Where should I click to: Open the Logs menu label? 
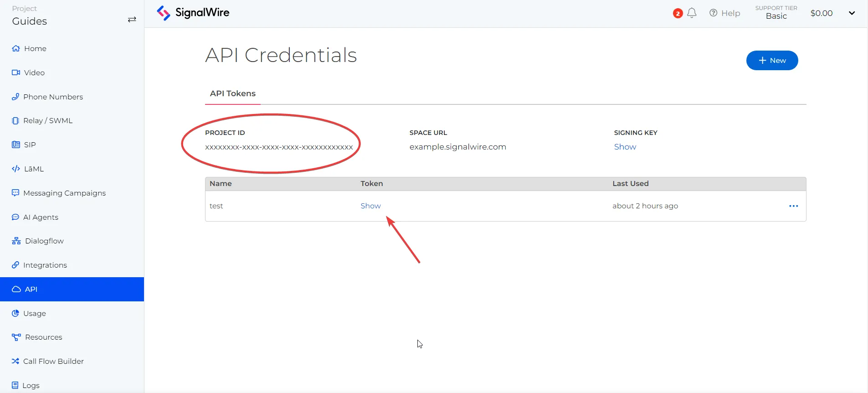tap(31, 385)
